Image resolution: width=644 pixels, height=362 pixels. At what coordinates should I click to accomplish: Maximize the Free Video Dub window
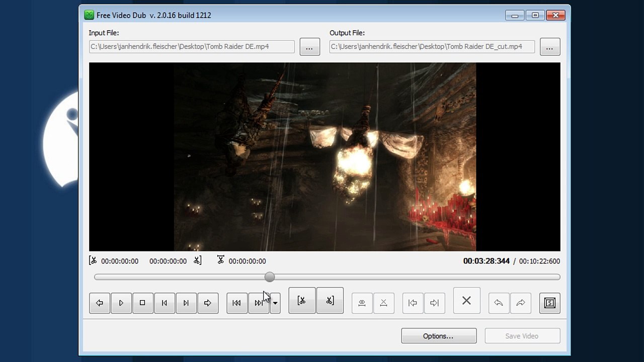pyautogui.click(x=535, y=16)
